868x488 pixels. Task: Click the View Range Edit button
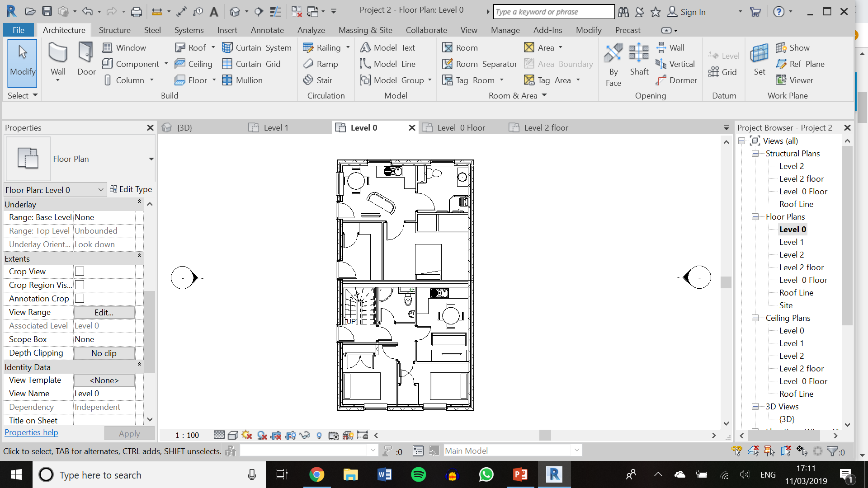click(104, 312)
